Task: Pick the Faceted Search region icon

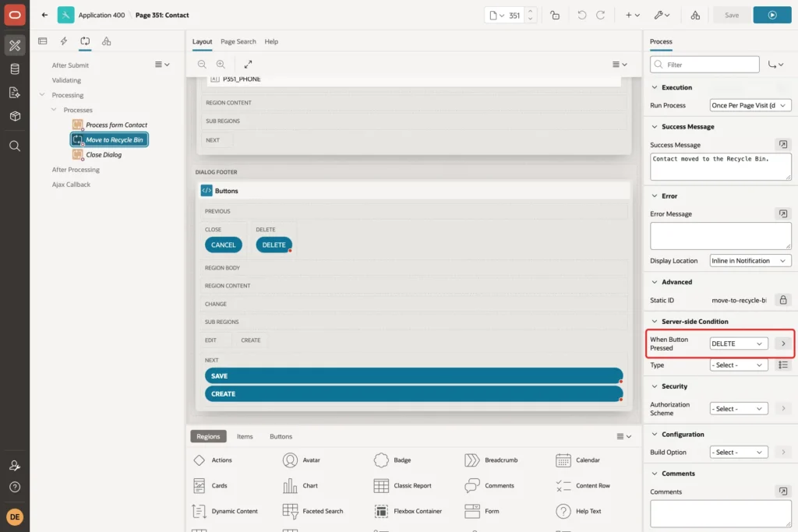Action: click(290, 511)
